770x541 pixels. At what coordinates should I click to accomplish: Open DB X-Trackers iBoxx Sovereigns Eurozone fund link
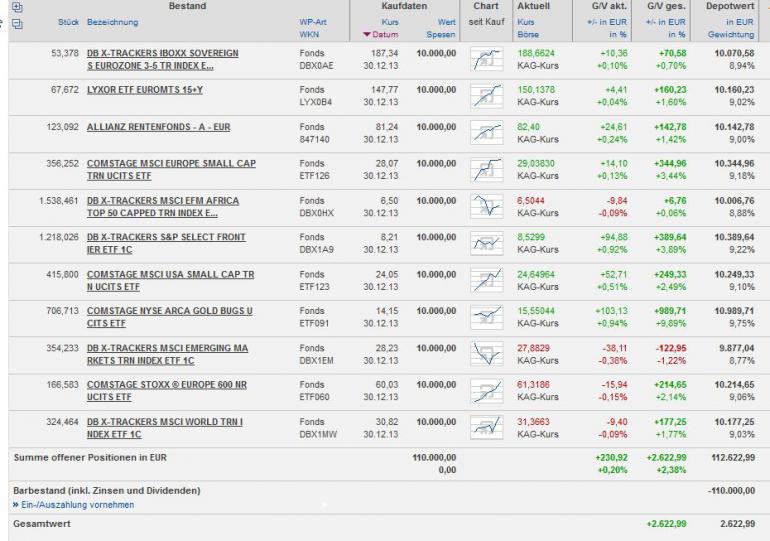pyautogui.click(x=163, y=59)
